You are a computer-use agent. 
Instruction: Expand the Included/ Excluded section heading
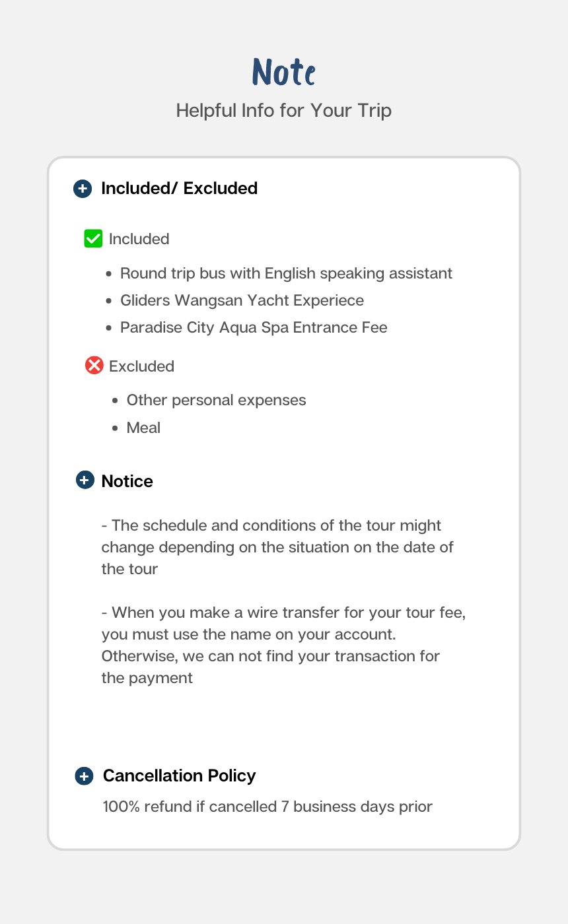[x=179, y=189]
